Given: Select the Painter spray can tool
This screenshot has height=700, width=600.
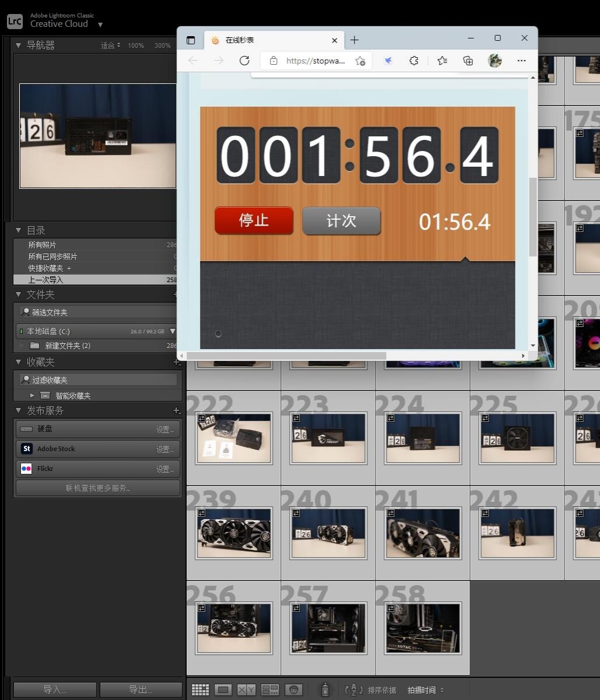Looking at the screenshot, I should click(326, 690).
